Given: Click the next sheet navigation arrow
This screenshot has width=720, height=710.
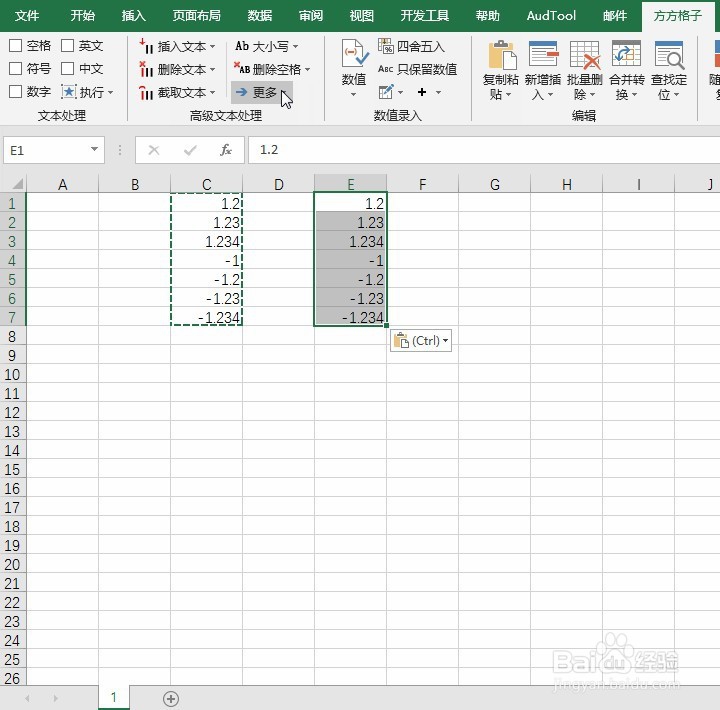Looking at the screenshot, I should pos(56,699).
